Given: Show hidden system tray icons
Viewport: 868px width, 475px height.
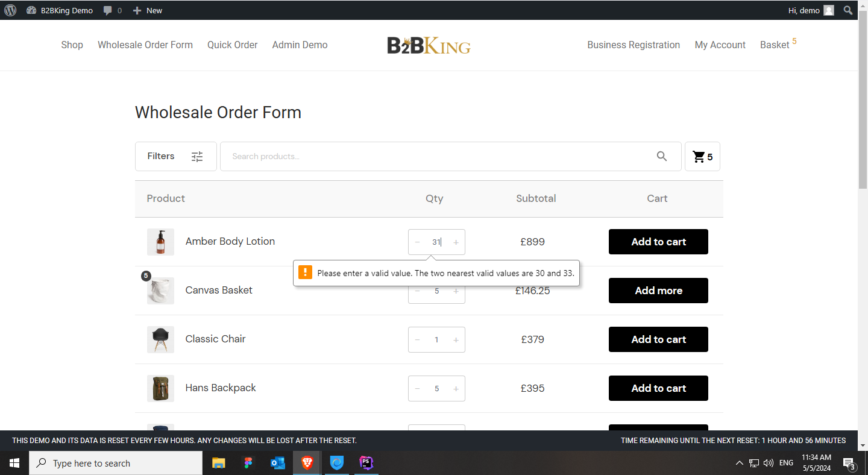Looking at the screenshot, I should 740,463.
